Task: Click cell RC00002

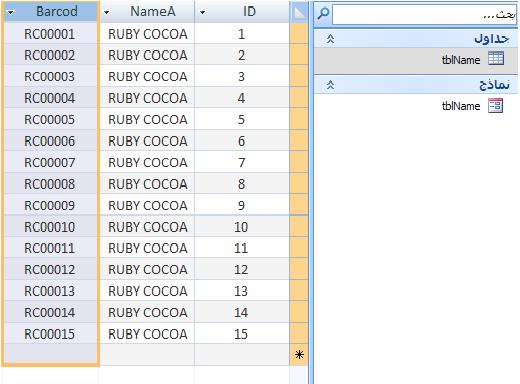Action: pos(50,55)
